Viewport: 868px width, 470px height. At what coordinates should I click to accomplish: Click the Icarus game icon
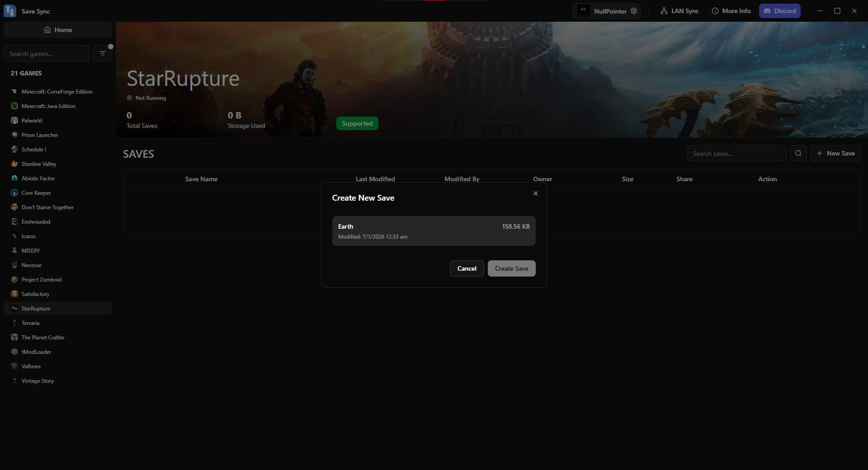(14, 236)
